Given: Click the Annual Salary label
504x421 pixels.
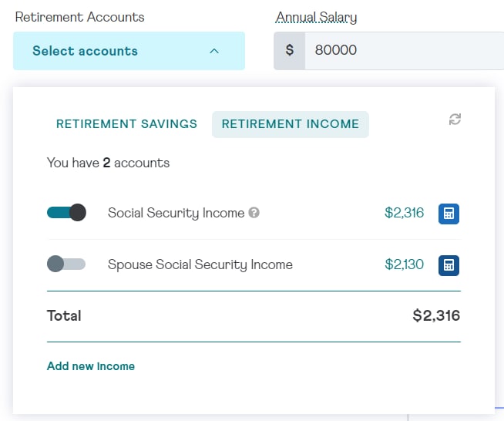Looking at the screenshot, I should click(316, 17).
